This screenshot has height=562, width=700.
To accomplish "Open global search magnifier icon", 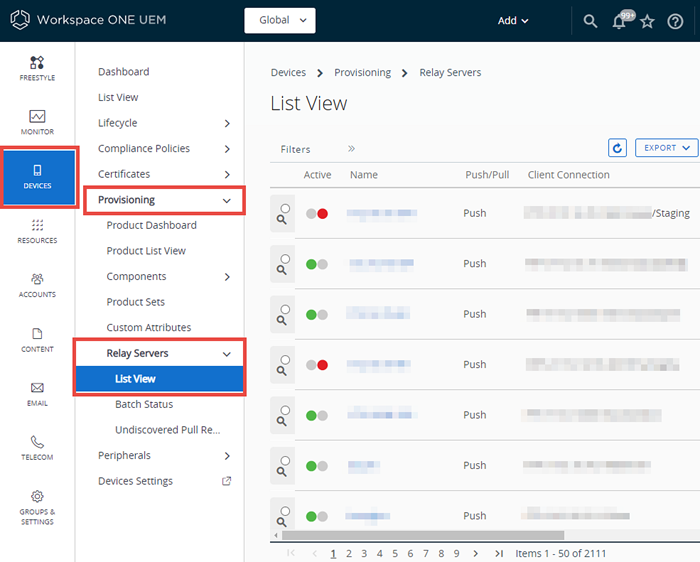I will point(590,21).
